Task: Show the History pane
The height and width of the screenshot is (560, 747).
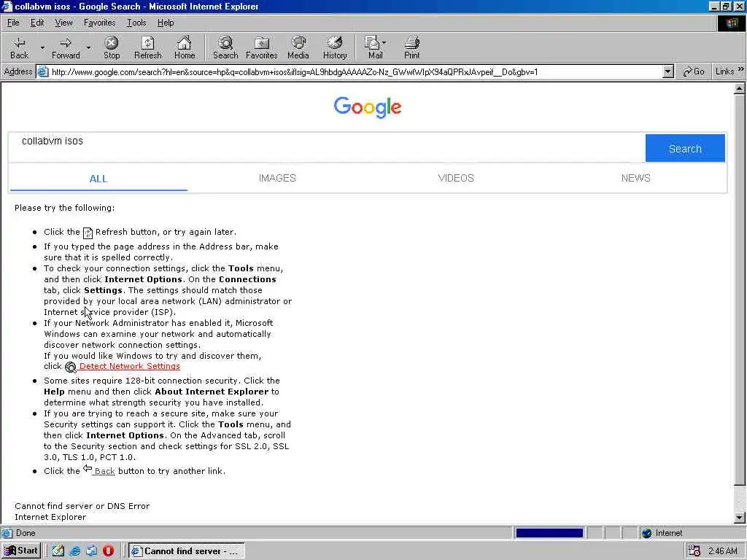Action: click(x=335, y=47)
